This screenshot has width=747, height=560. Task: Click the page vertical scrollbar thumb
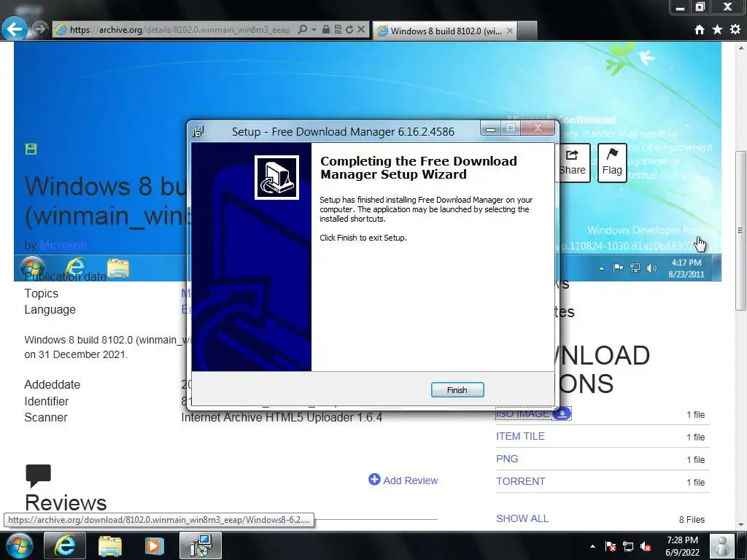pyautogui.click(x=740, y=230)
